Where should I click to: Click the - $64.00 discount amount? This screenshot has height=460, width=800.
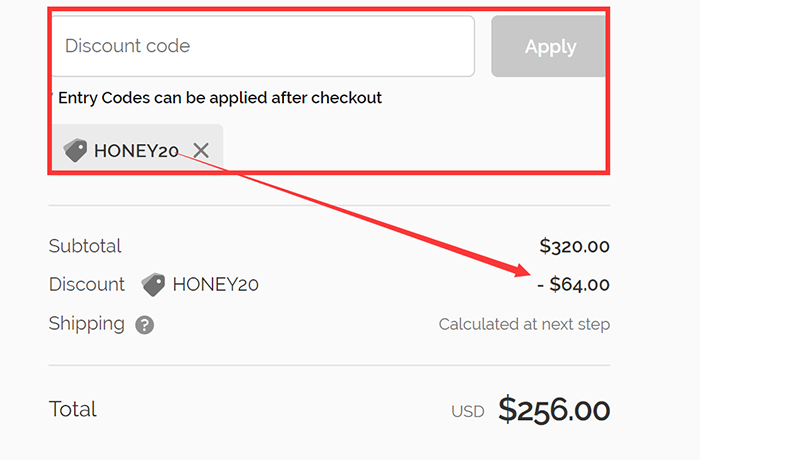[x=573, y=285]
